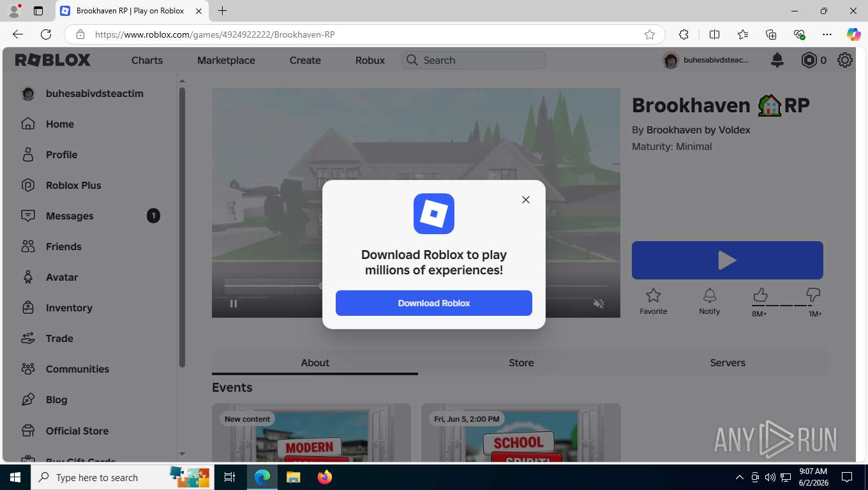Switch to the Servers tab
This screenshot has width=868, height=490.
pyautogui.click(x=728, y=362)
